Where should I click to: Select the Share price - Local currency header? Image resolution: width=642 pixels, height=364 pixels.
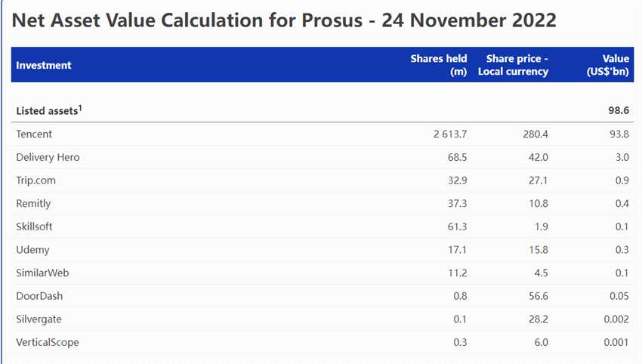pyautogui.click(x=513, y=65)
